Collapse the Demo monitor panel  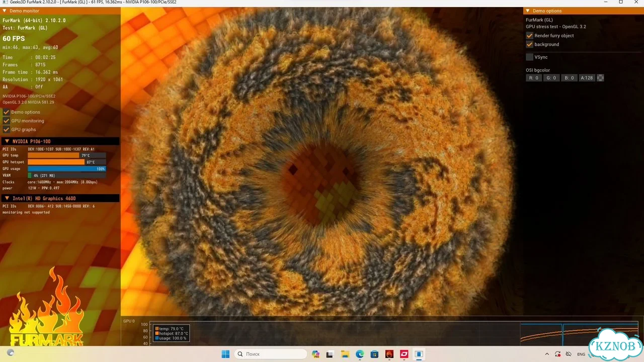tap(5, 11)
